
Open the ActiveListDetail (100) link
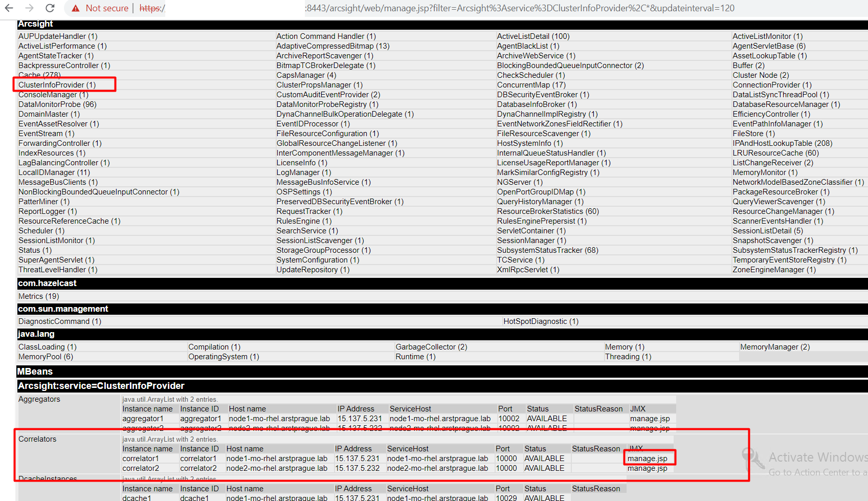533,36
